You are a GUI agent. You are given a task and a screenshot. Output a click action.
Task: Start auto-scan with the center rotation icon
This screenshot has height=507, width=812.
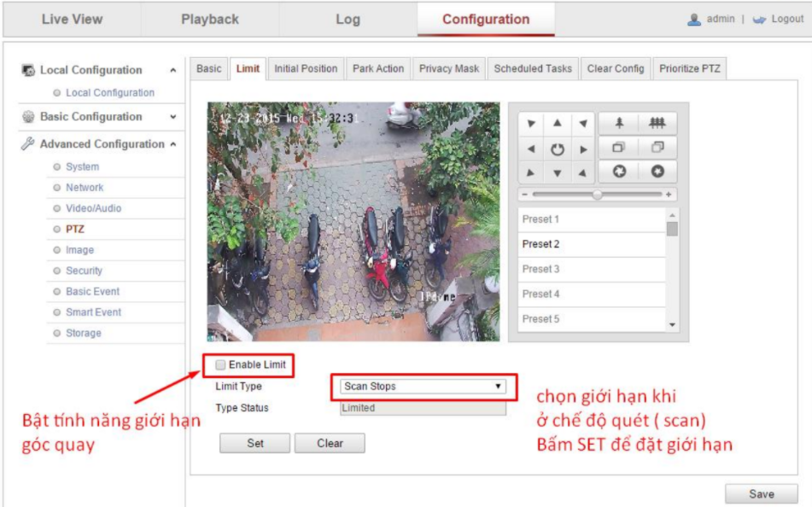pyautogui.click(x=558, y=148)
